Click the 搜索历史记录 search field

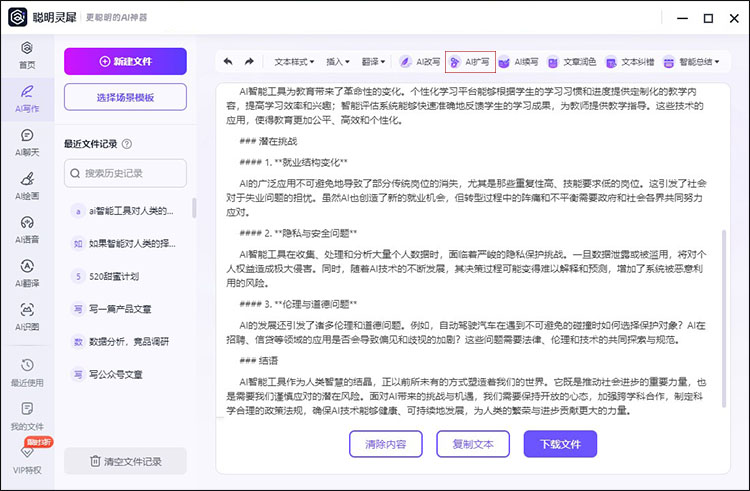[125, 173]
